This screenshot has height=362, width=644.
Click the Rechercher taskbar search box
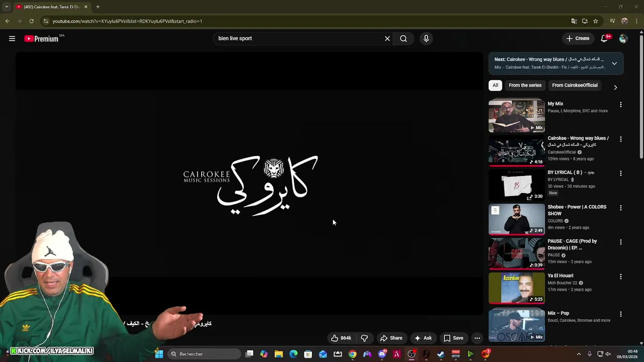coord(204,354)
